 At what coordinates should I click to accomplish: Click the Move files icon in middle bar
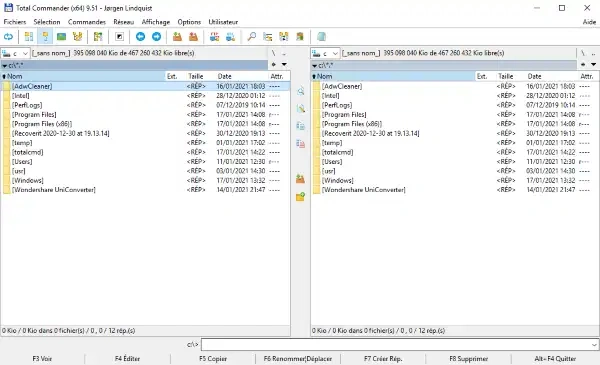(301, 143)
